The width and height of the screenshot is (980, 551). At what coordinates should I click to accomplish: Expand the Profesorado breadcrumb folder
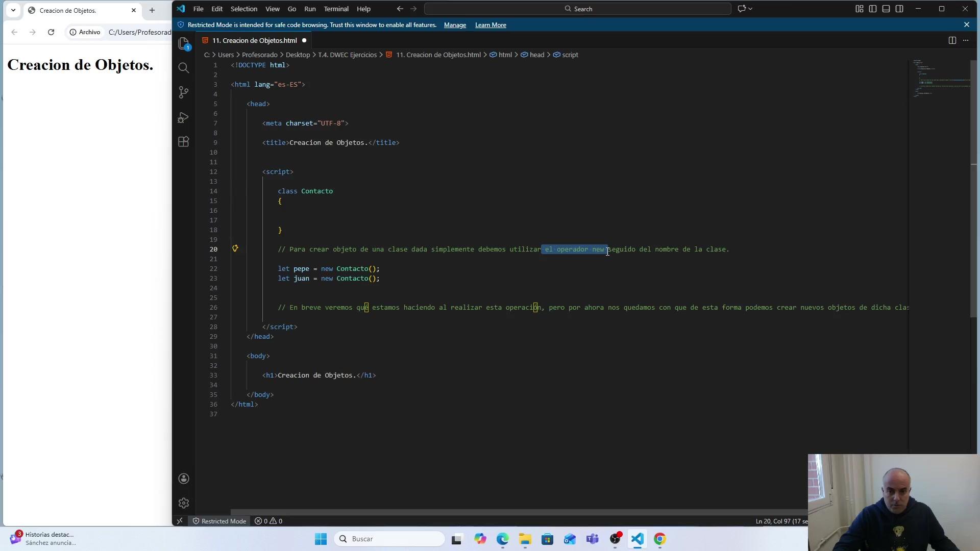pyautogui.click(x=260, y=55)
